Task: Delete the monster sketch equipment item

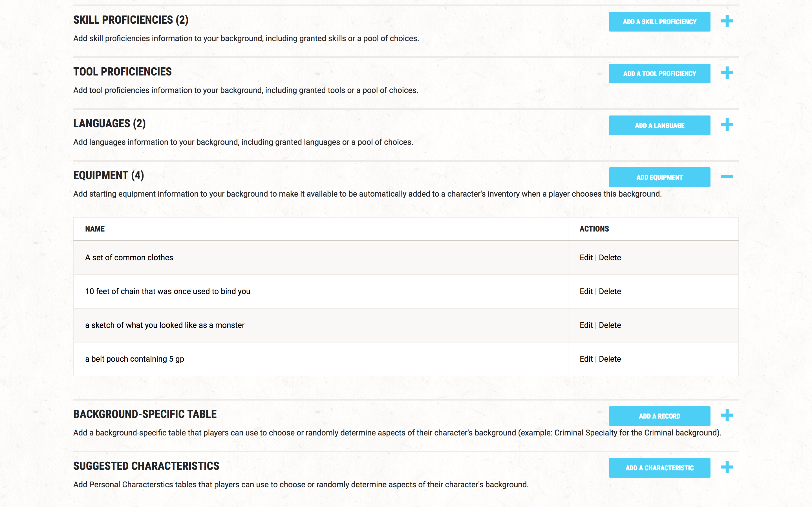Action: [x=610, y=325]
